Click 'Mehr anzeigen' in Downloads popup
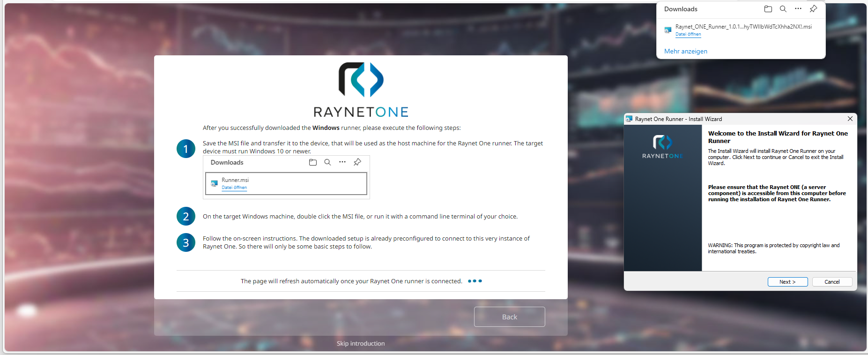Screen dimensions: 868x355 685,51
